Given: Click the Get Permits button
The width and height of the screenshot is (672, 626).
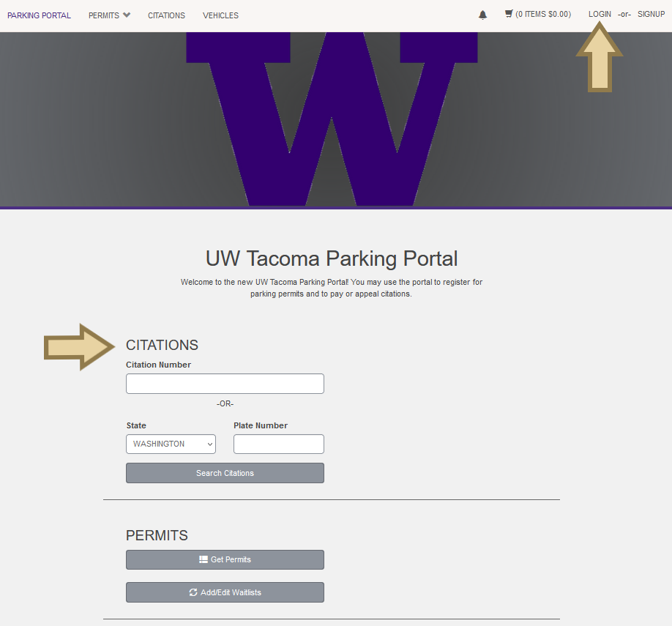Looking at the screenshot, I should click(x=225, y=559).
